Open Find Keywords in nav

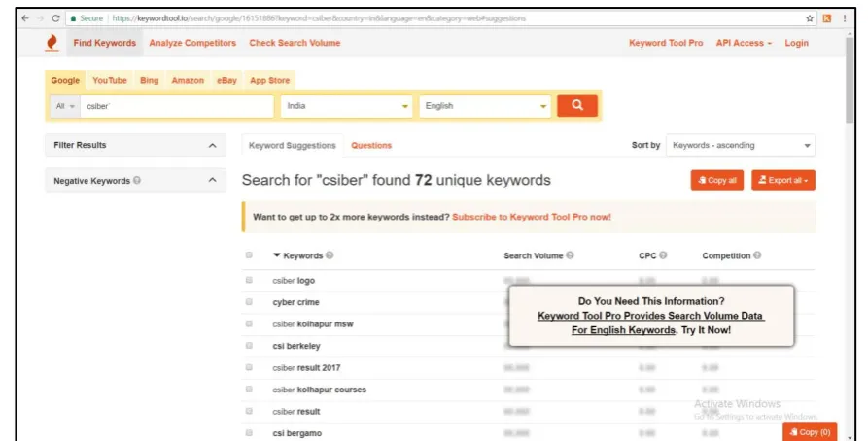[105, 43]
